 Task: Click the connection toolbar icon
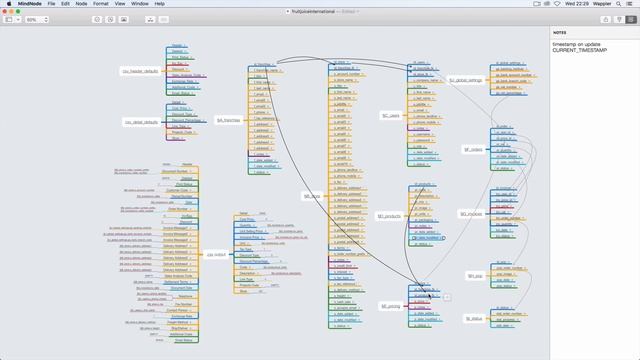pyautogui.click(x=150, y=20)
